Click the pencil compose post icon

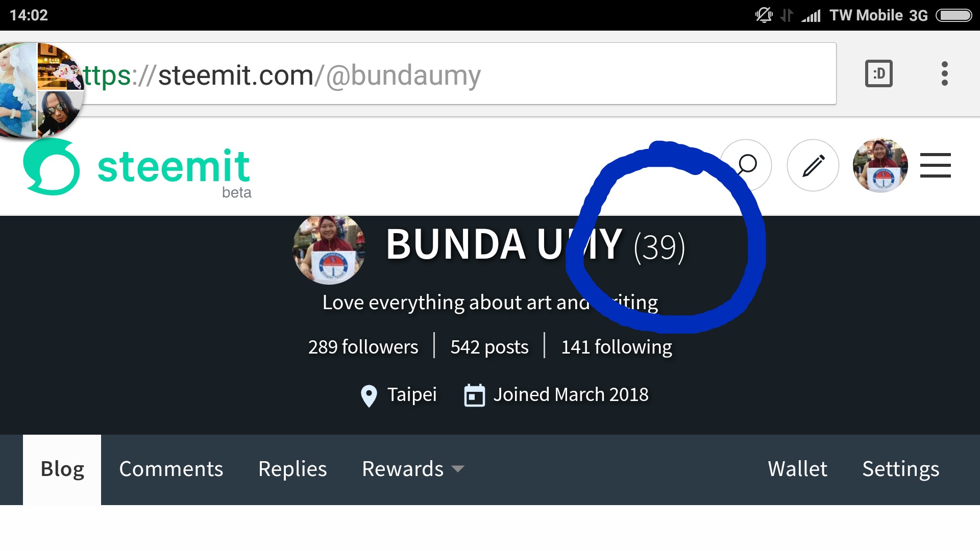click(x=813, y=165)
